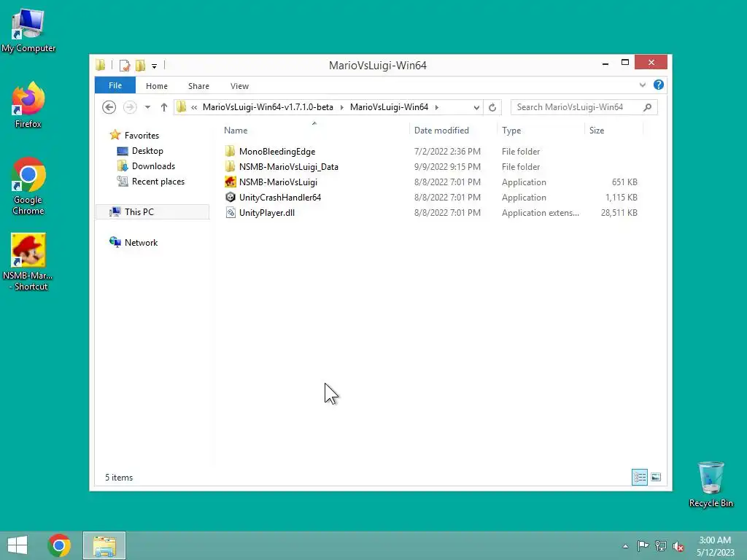
Task: Switch to details view layout
Action: tap(640, 477)
